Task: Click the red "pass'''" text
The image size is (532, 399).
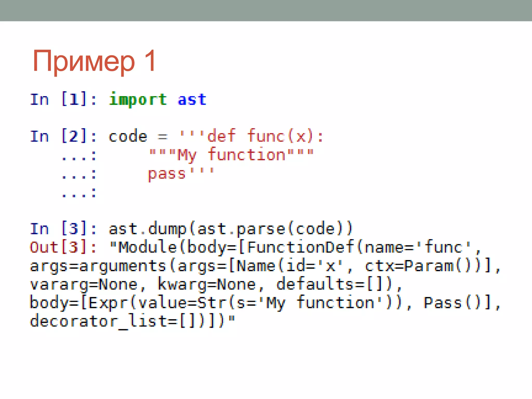Action: coord(181,174)
